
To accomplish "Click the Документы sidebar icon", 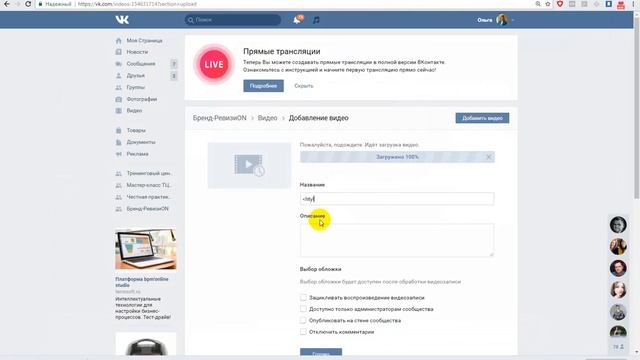I will point(118,142).
